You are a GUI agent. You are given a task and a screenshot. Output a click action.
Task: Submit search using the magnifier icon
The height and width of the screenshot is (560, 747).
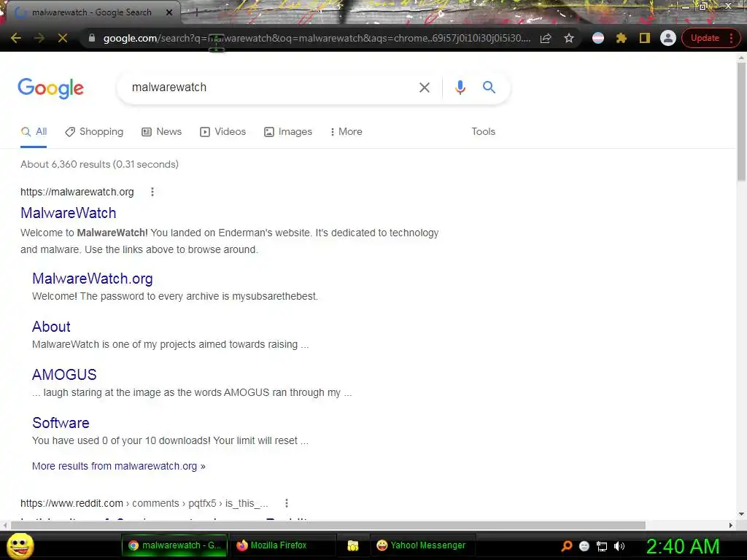(489, 87)
